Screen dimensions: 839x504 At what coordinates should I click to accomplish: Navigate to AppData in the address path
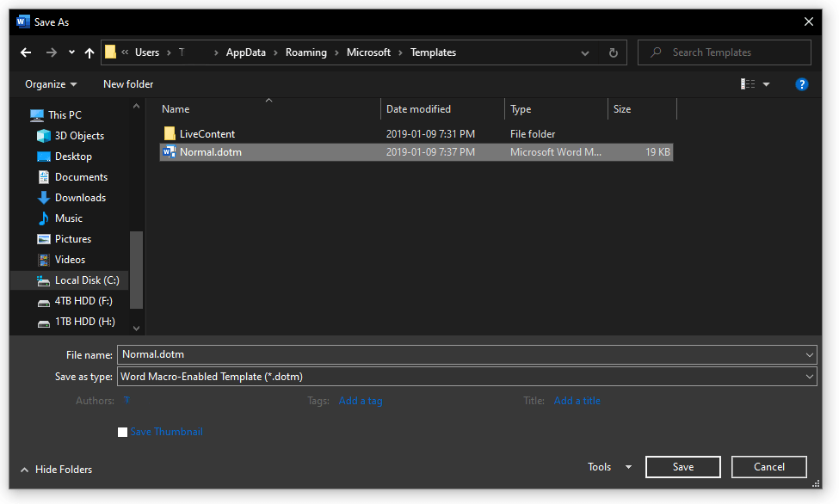click(245, 52)
